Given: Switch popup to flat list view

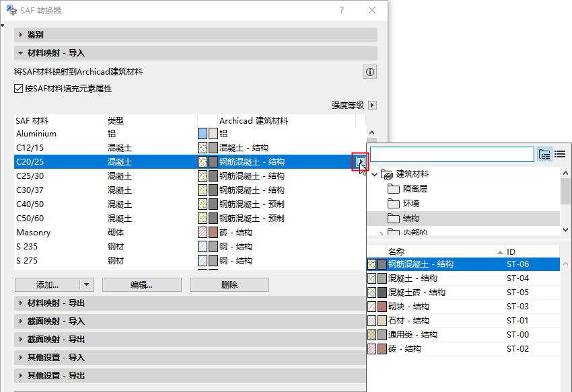Looking at the screenshot, I should [560, 155].
